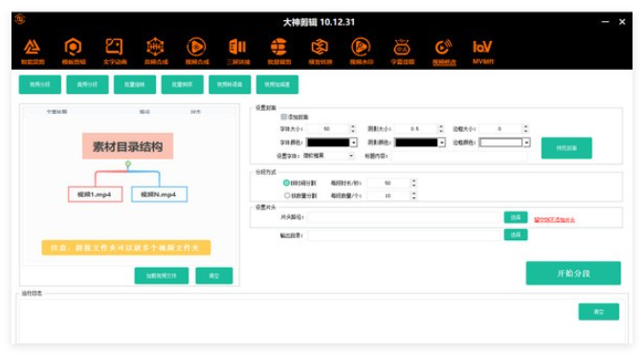Switch to the 批量倒序 batch reverse tab
The height and width of the screenshot is (355, 644).
click(x=183, y=84)
